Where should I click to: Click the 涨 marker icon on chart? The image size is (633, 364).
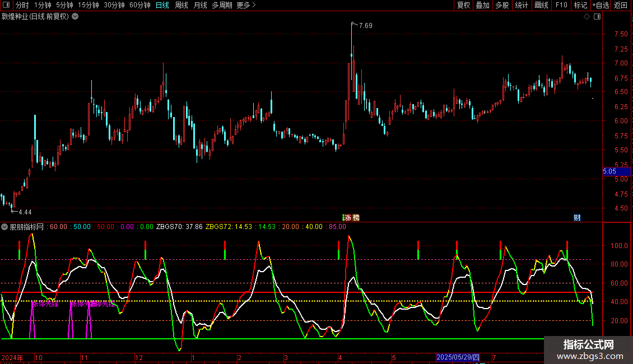[x=347, y=217]
